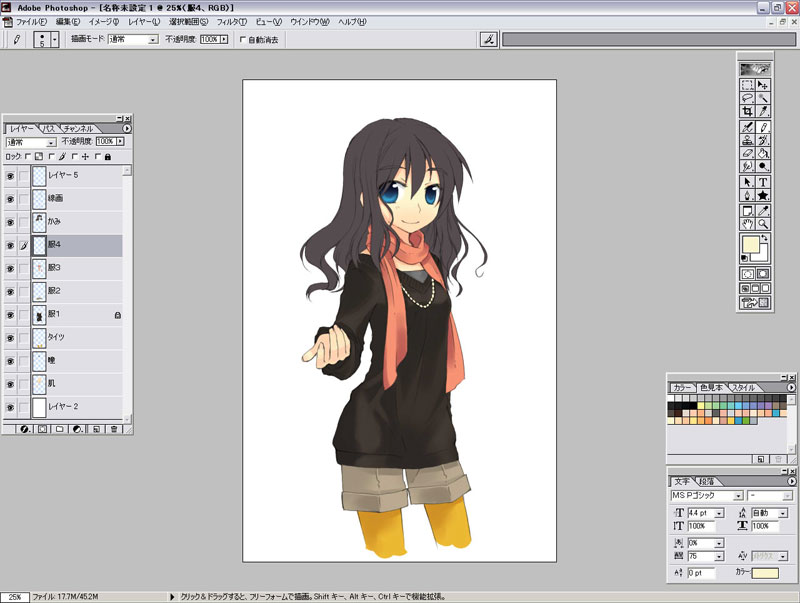This screenshot has width=800, height=603.
Task: Select the Clone Stamp tool
Action: 747,140
